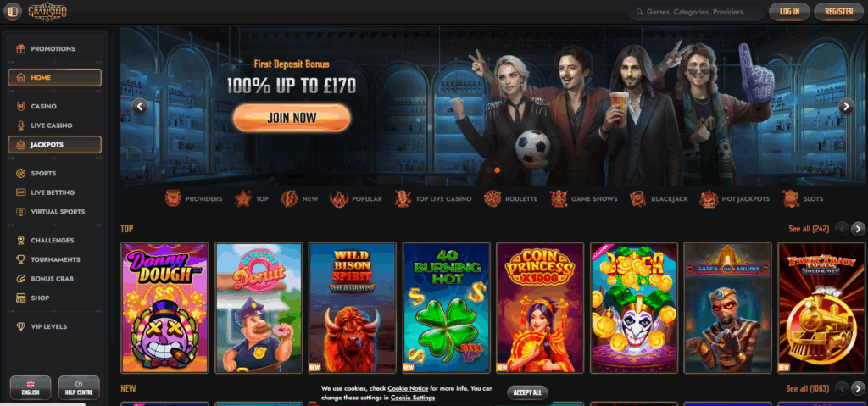Viewport: 868px width, 406px height.
Task: Show next Top games with right chevron
Action: point(858,229)
